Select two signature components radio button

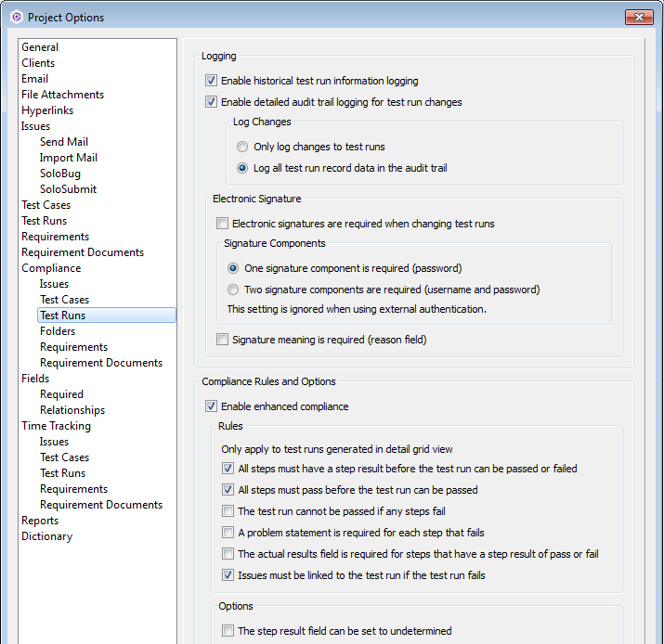pyautogui.click(x=233, y=290)
